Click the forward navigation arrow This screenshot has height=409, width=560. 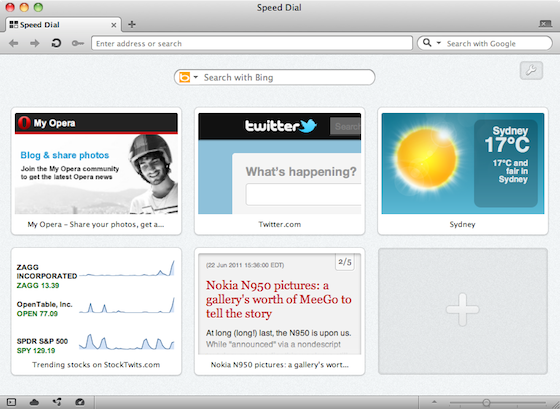click(x=35, y=44)
